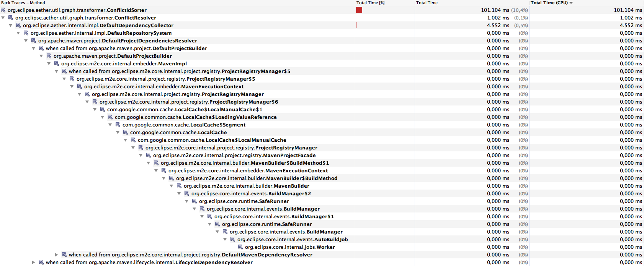Click the icon of 'when called from DefaultProjectBuilder' row
Viewport: 644px width, 266px height.
pos(41,48)
